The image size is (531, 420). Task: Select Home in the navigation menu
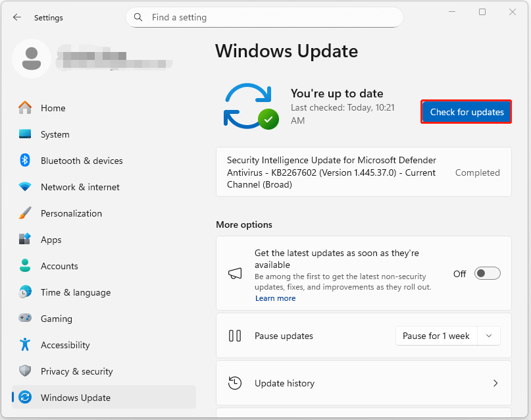tap(53, 108)
